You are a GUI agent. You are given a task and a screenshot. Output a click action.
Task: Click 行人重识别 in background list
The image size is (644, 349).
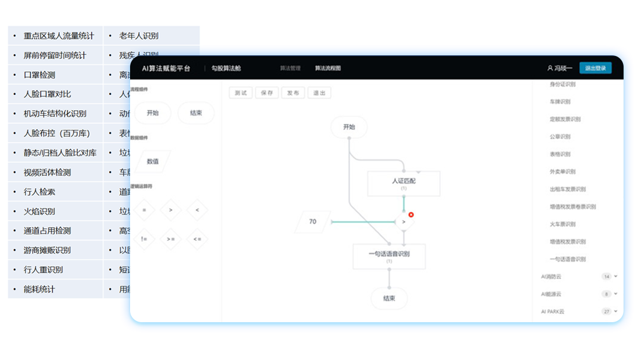43,270
